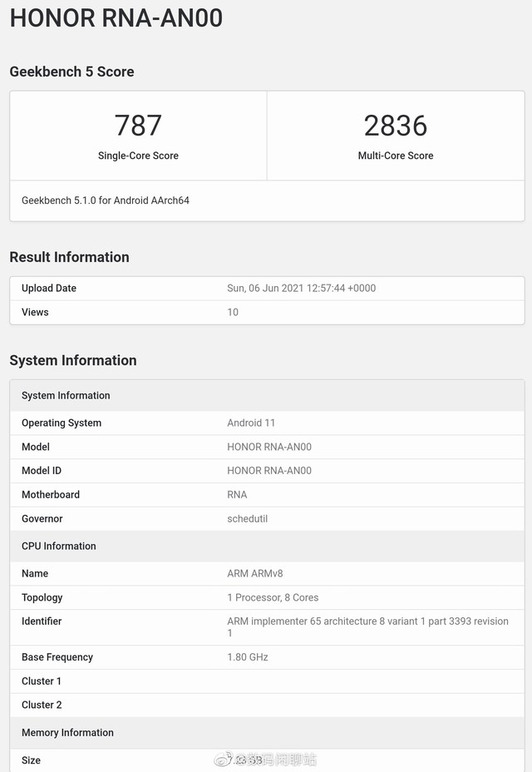Select the single-core score 787

click(x=138, y=126)
